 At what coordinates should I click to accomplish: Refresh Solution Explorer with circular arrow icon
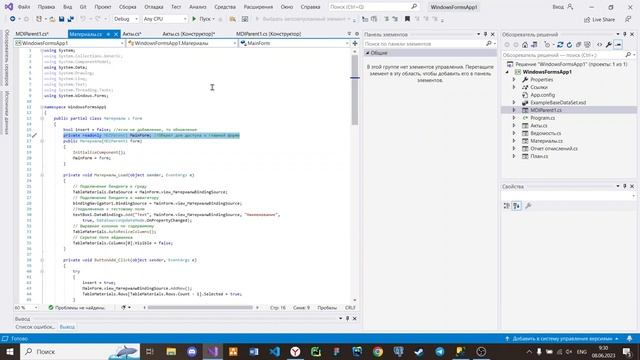[x=569, y=44]
